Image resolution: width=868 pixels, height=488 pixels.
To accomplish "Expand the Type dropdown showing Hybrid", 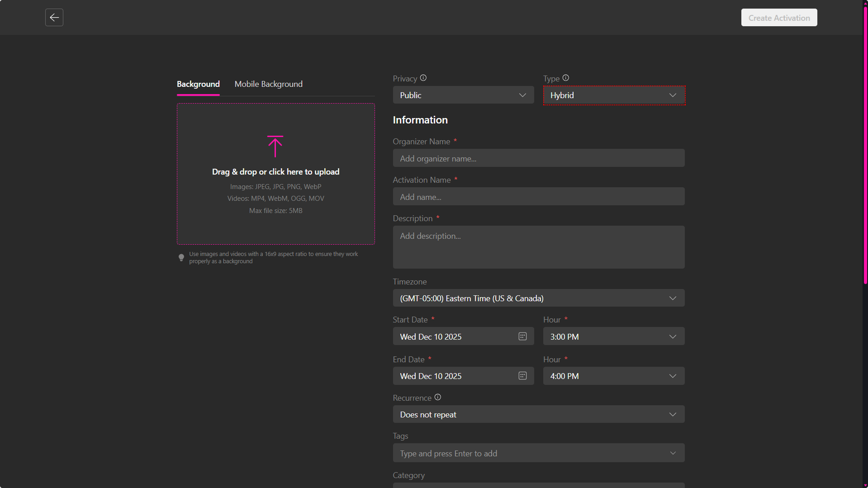I will [613, 95].
